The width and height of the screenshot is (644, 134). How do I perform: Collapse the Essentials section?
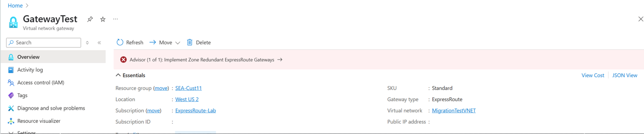click(x=118, y=75)
